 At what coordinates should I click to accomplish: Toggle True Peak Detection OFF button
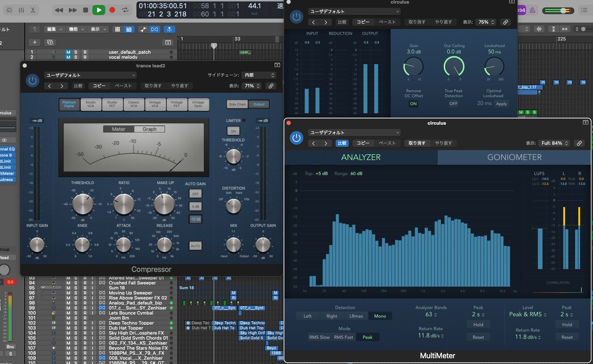pos(453,104)
